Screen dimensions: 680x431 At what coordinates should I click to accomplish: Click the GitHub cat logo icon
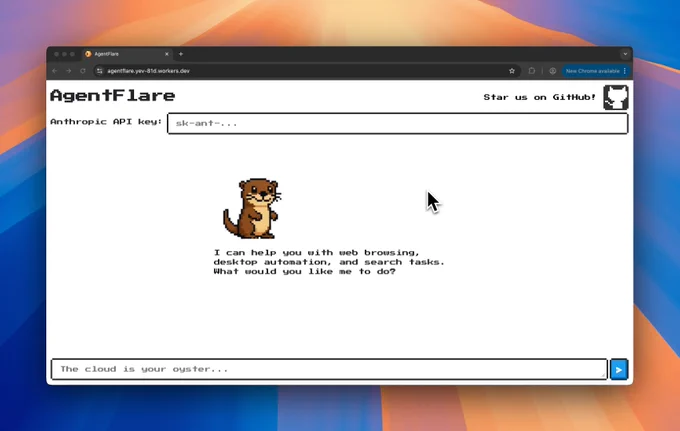615,97
